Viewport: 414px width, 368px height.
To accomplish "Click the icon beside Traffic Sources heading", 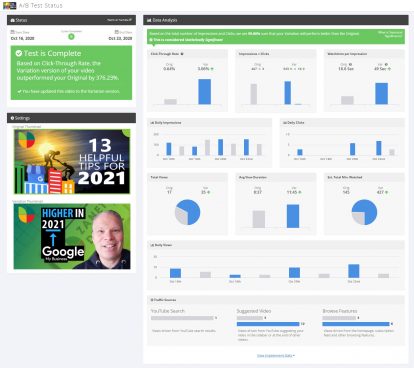I will pyautogui.click(x=152, y=300).
